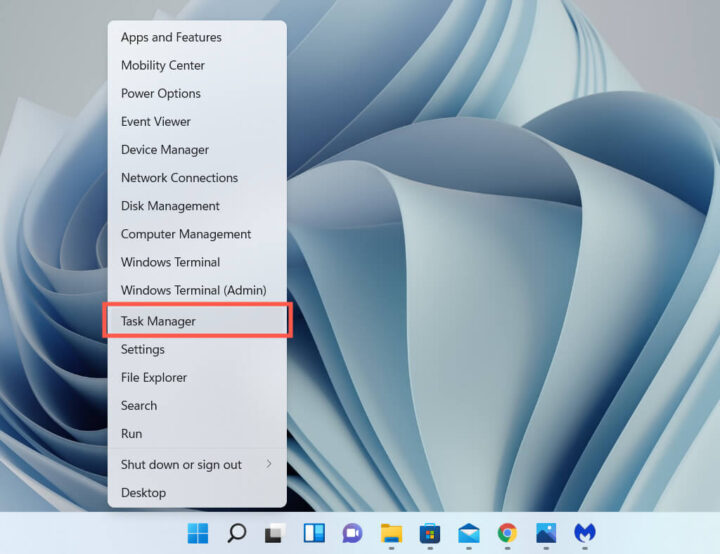720x554 pixels.
Task: Select Task Manager in the menu
Action: coord(197,321)
